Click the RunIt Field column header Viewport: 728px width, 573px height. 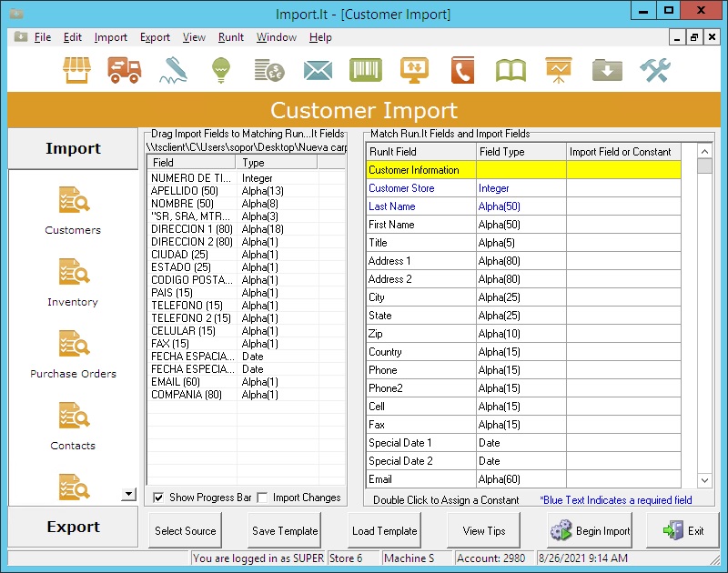pyautogui.click(x=421, y=152)
